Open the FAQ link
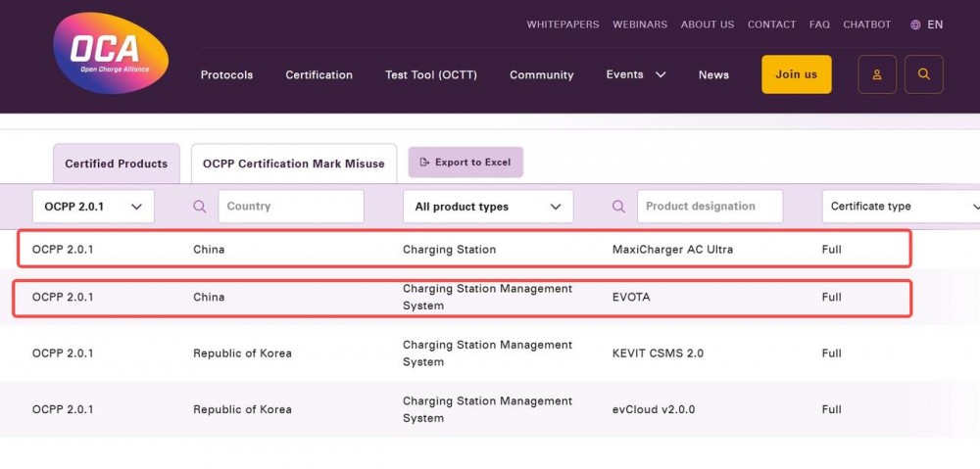Viewport: 980px width, 469px height. coord(819,25)
